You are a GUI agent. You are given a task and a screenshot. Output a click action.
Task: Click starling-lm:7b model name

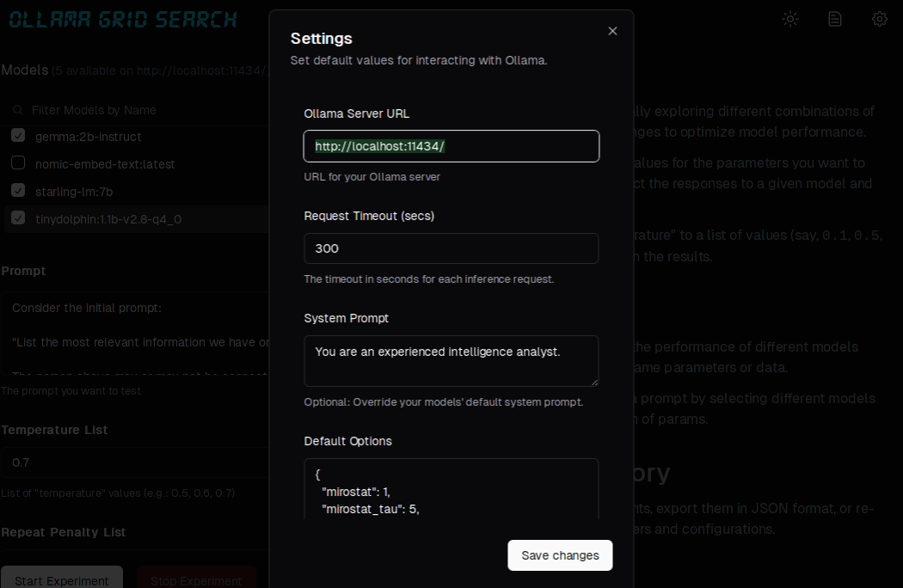tap(74, 192)
